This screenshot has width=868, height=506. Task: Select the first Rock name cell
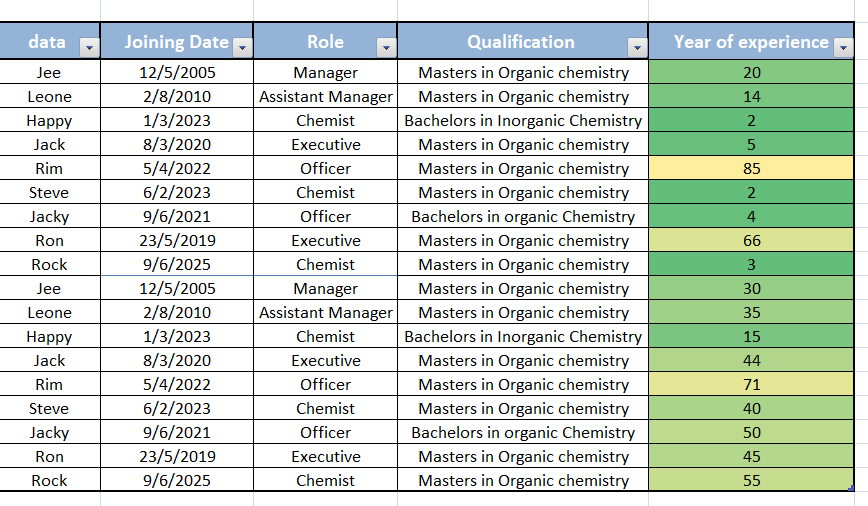49,264
